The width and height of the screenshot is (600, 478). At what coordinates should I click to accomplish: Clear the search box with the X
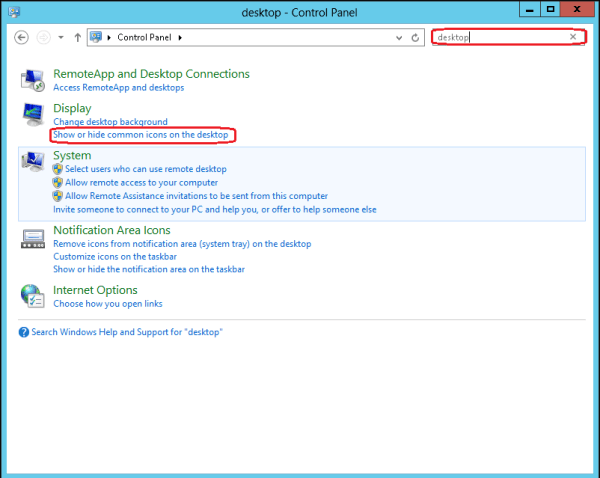[573, 37]
